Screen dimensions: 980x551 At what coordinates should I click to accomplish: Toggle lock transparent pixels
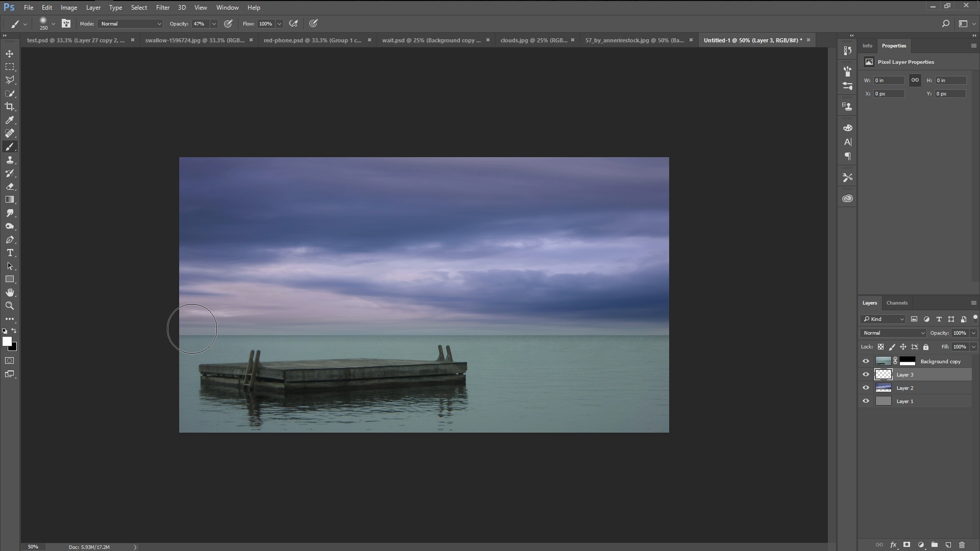click(880, 347)
